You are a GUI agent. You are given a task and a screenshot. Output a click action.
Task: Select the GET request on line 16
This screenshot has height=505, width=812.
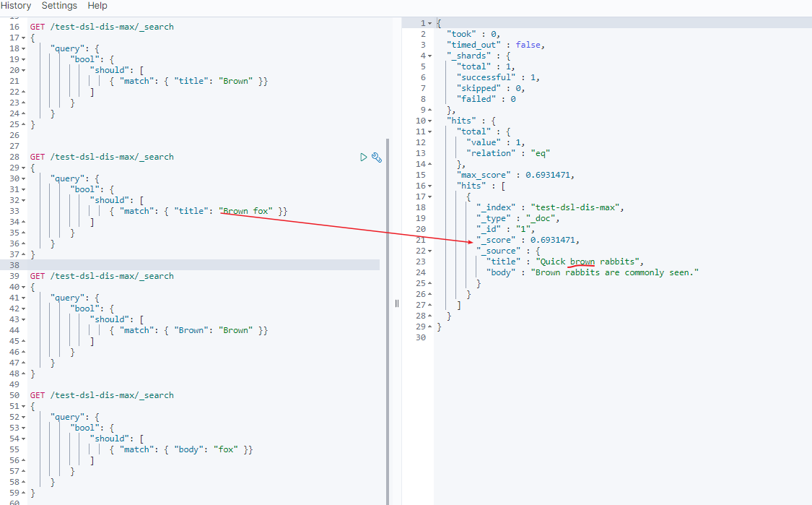[x=101, y=27]
